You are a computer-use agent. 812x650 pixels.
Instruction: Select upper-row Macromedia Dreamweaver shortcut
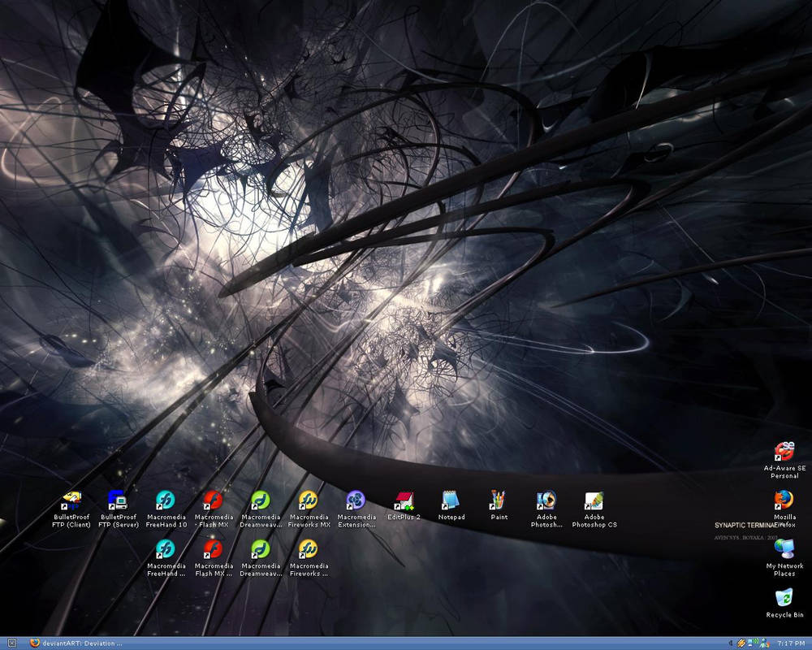261,509
